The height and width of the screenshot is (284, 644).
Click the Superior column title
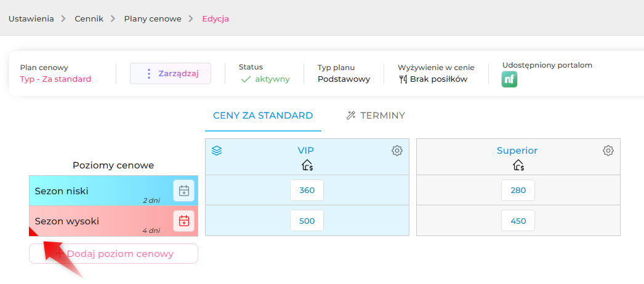(x=517, y=151)
